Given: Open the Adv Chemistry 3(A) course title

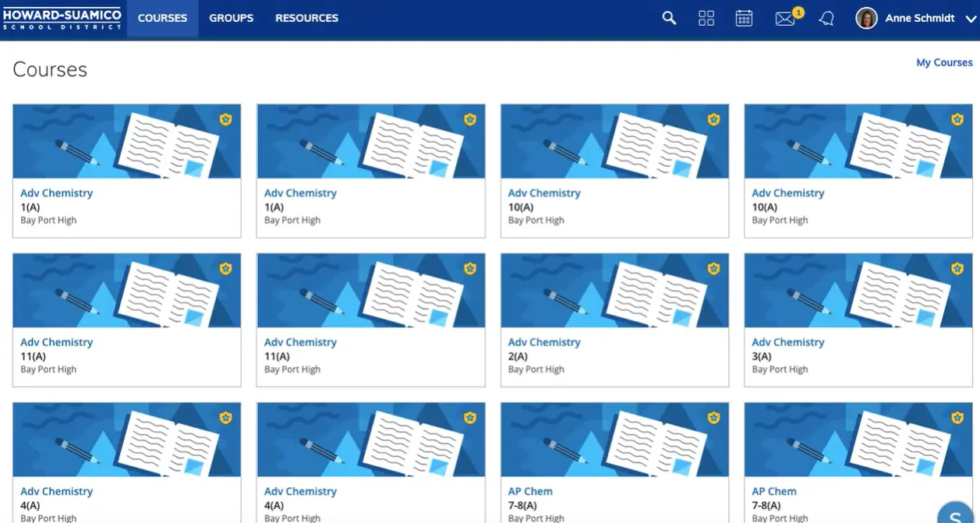Looking at the screenshot, I should click(x=787, y=342).
